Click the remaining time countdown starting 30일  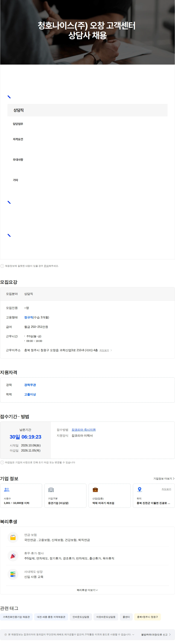point(26,437)
